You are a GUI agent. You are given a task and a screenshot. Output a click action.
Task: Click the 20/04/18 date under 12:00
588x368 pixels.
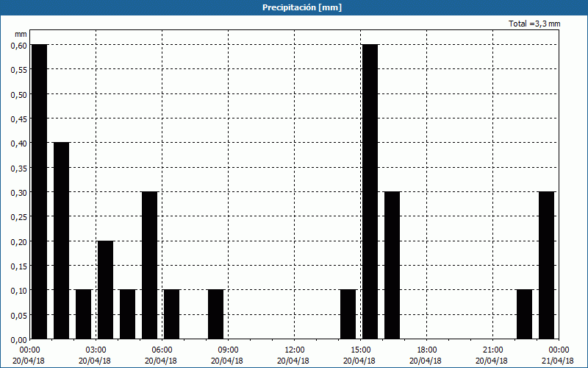click(x=293, y=361)
